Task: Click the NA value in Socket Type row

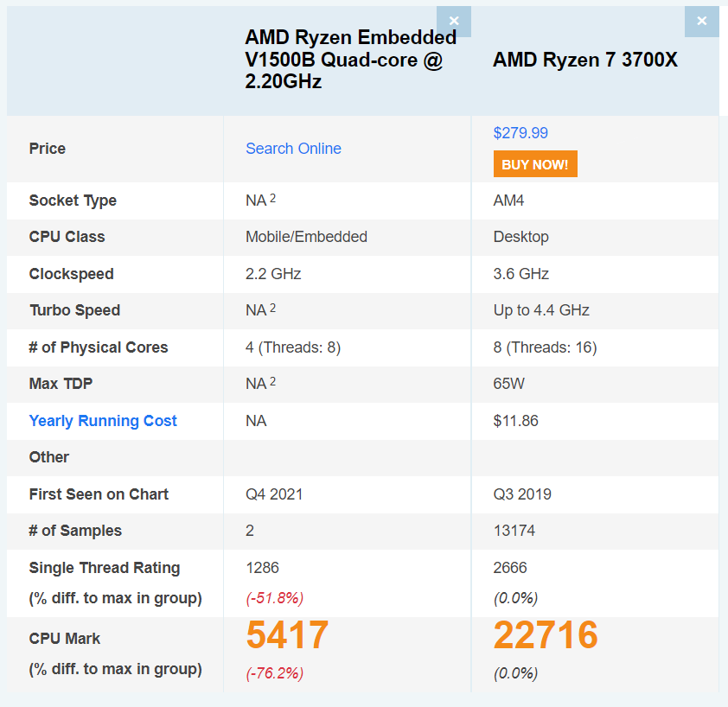Action: click(x=260, y=200)
